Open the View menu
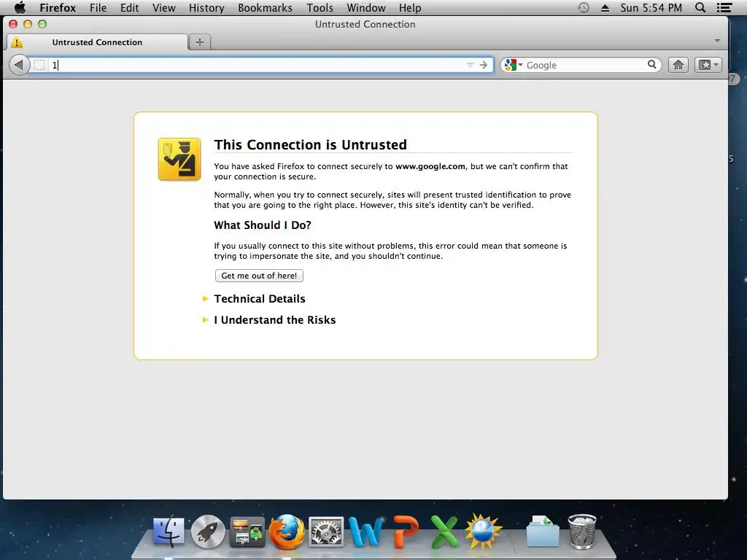Image resolution: width=747 pixels, height=560 pixels. pyautogui.click(x=164, y=7)
